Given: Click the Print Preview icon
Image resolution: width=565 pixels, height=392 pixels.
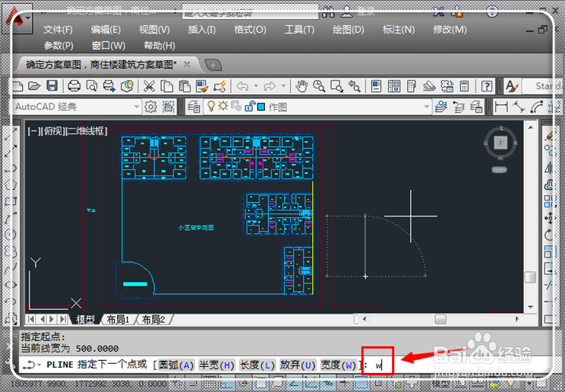Looking at the screenshot, I should point(92,86).
